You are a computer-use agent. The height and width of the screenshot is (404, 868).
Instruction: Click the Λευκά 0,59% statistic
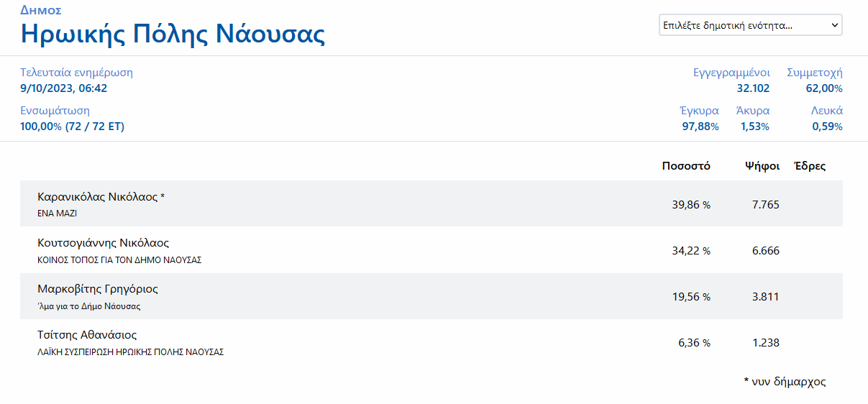click(827, 127)
